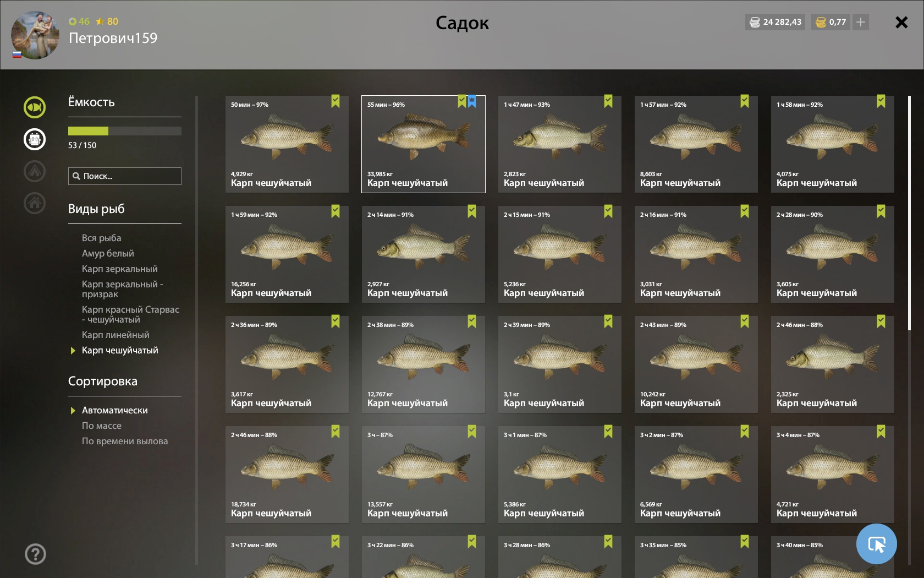This screenshot has width=924, height=578.
Task: Toggle blue trophy marker on 33,985 кг carp
Action: [472, 101]
